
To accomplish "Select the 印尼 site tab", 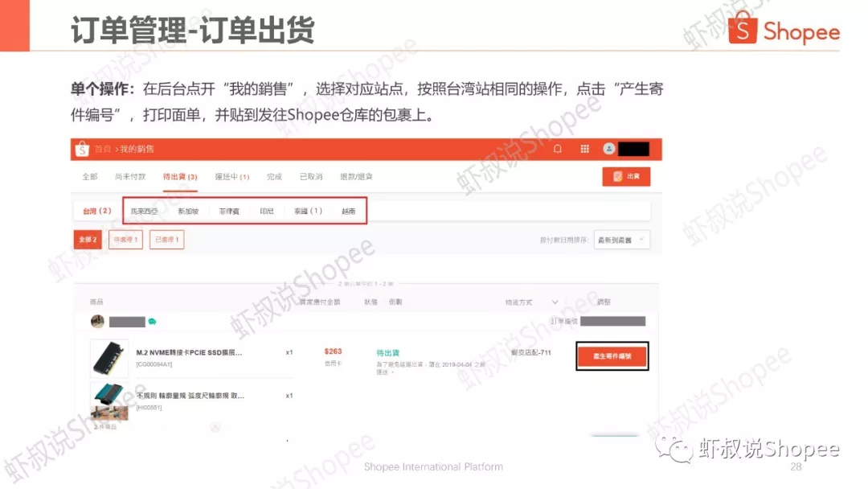I will coord(267,211).
